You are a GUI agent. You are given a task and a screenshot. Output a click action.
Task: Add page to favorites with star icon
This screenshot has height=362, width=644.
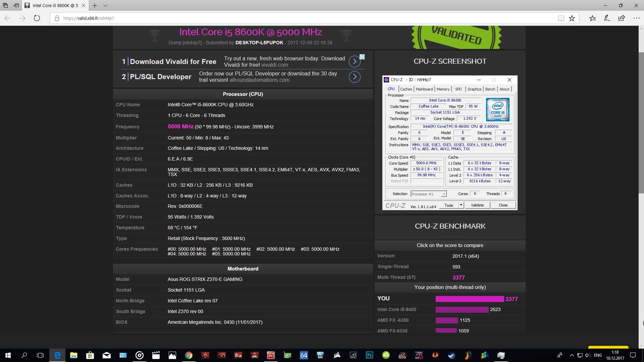(572, 18)
